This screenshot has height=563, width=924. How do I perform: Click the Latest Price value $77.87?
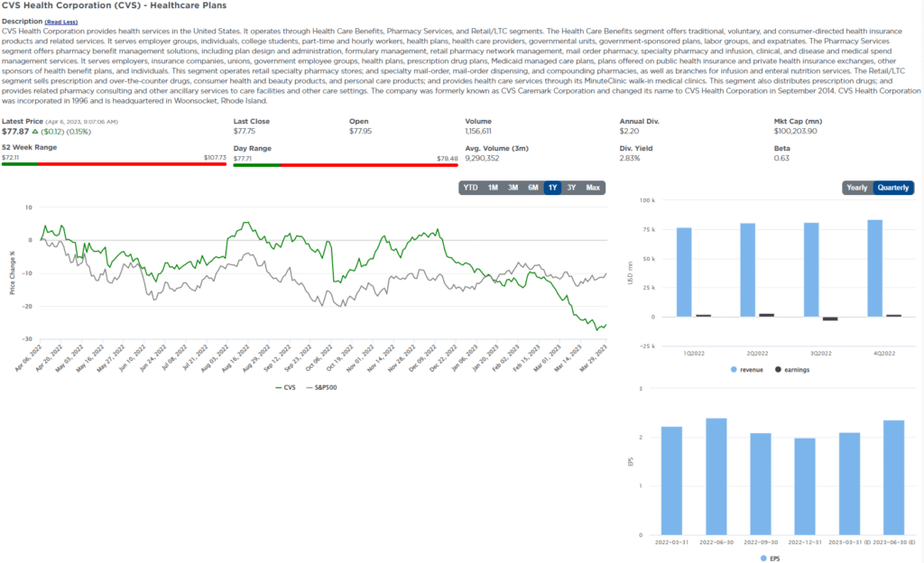(15, 132)
